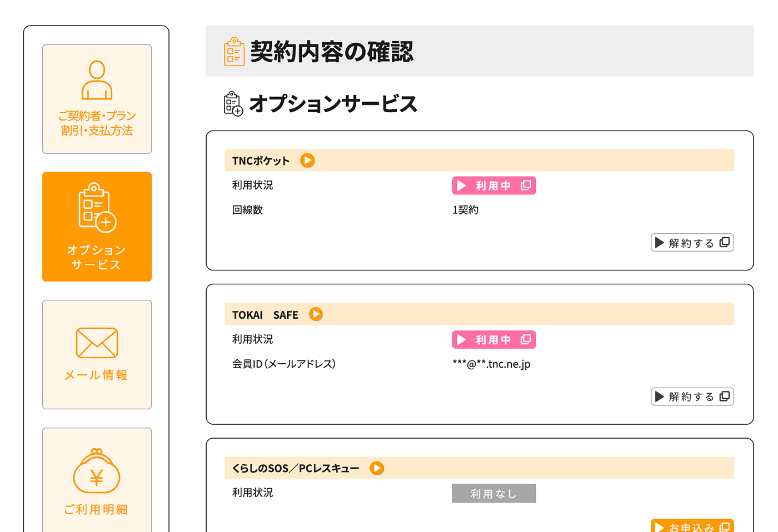Click the 利用中 badge for TOKAI SAFE
The width and height of the screenshot is (778, 532).
click(x=493, y=339)
